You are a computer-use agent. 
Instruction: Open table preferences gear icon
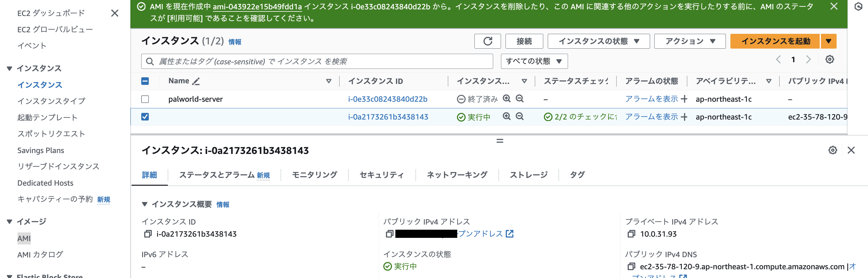coord(829,60)
